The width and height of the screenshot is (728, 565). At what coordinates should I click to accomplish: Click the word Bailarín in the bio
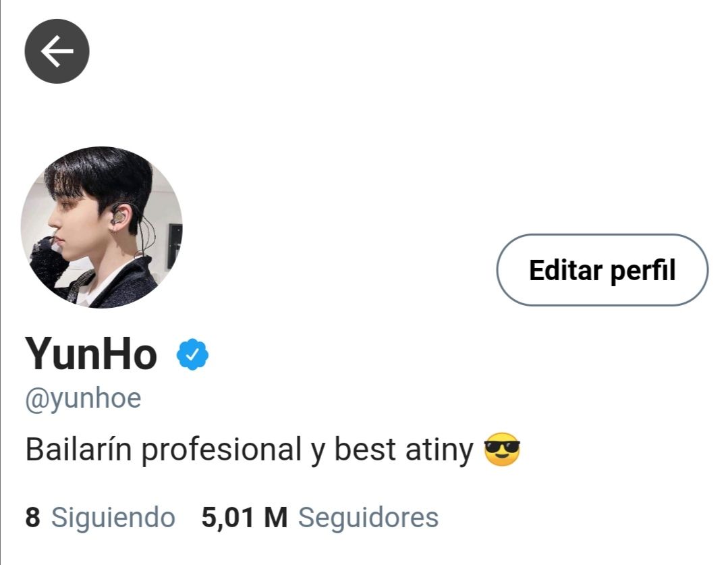78,450
